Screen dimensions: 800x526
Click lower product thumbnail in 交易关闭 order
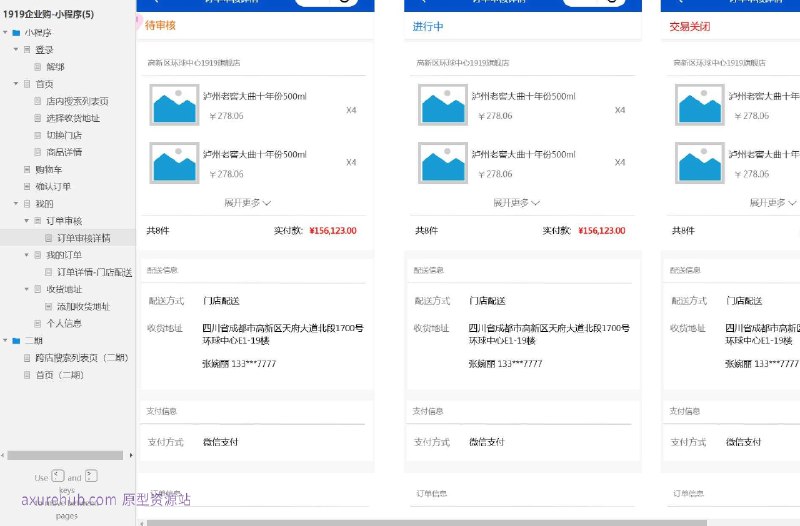point(700,163)
